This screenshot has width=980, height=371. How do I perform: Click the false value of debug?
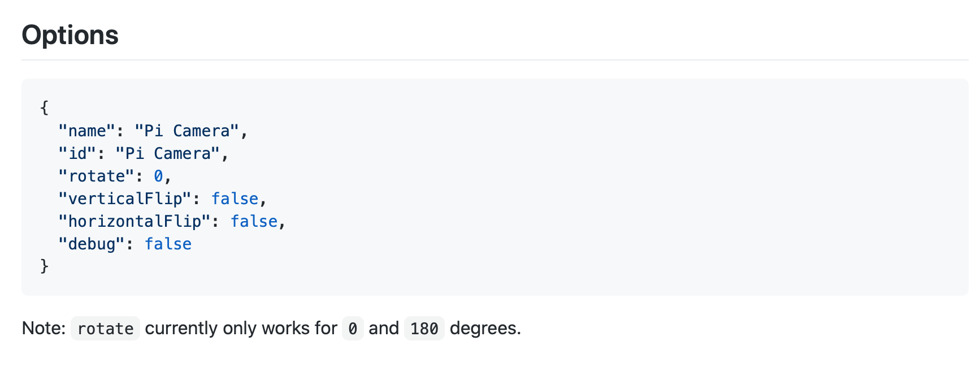pyautogui.click(x=168, y=244)
